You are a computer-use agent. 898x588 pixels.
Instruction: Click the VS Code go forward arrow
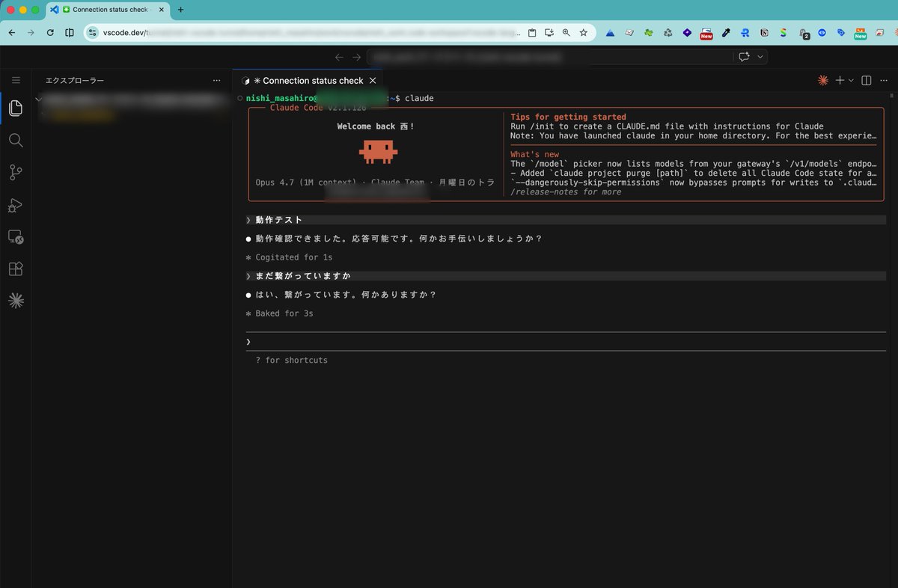(x=357, y=57)
